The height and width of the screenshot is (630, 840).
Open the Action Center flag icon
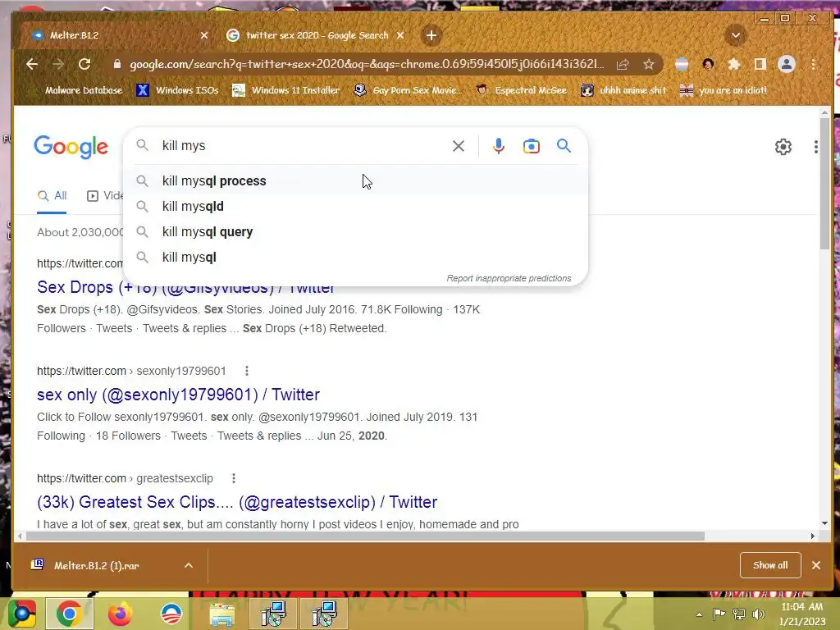click(x=719, y=614)
